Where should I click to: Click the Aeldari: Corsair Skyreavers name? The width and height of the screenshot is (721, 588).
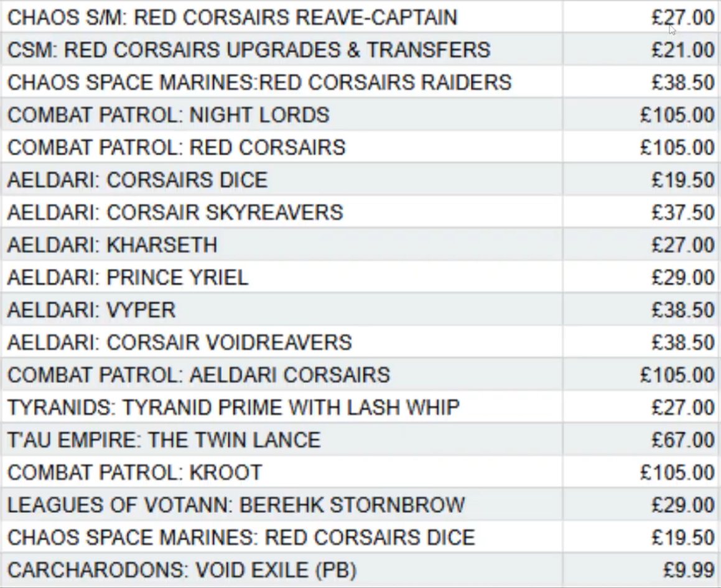click(175, 212)
